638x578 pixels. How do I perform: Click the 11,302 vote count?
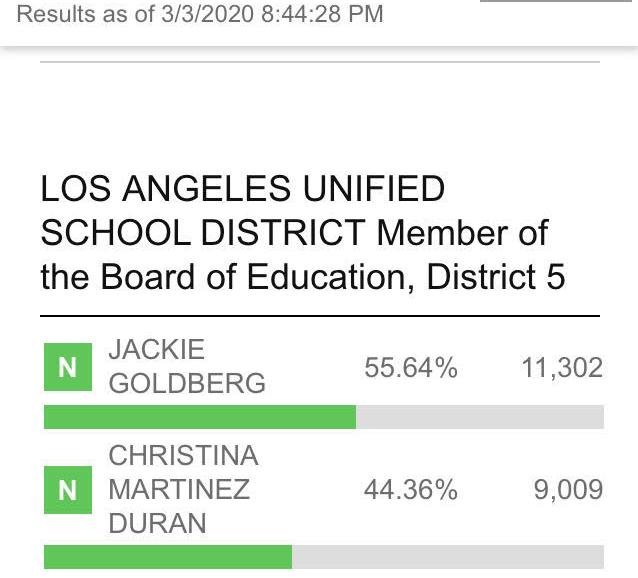562,368
